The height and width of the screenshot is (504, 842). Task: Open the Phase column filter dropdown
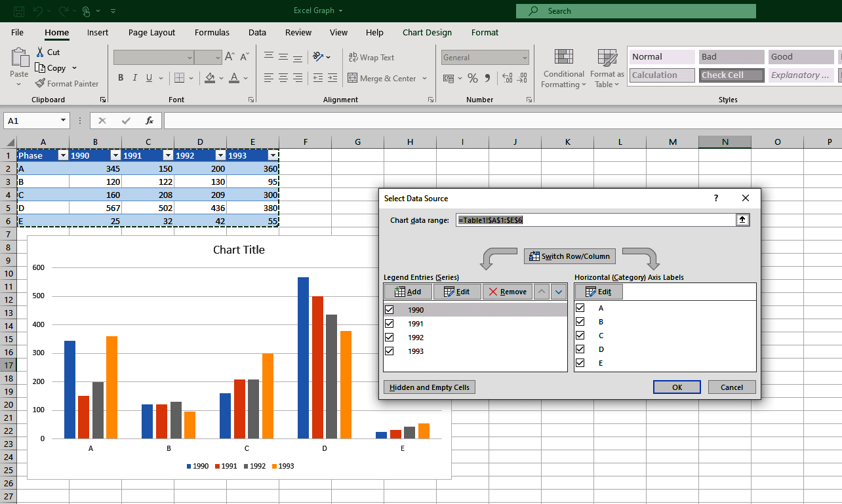(x=63, y=155)
